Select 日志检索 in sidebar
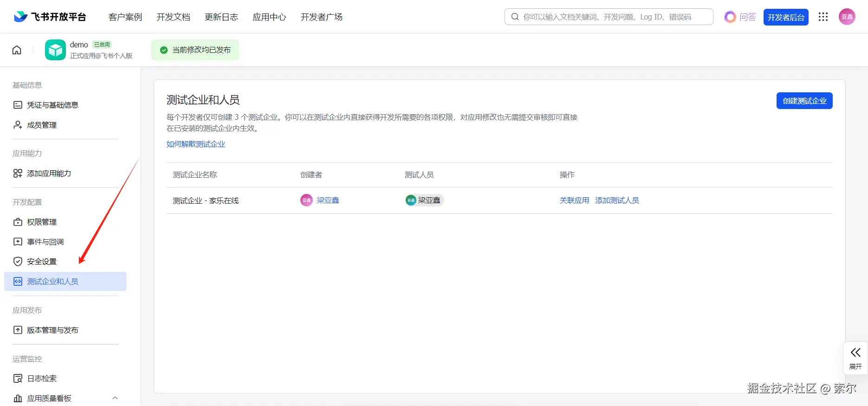 click(x=65, y=378)
